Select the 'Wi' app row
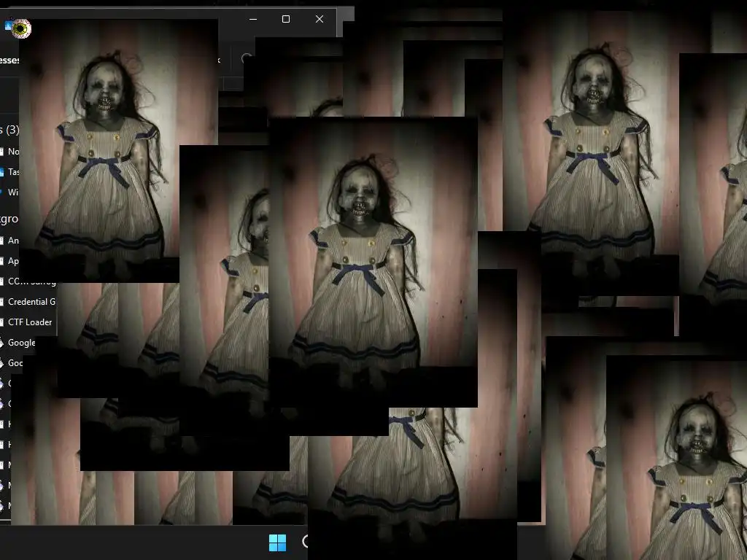Viewport: 747px width, 560px height. pyautogui.click(x=9, y=192)
